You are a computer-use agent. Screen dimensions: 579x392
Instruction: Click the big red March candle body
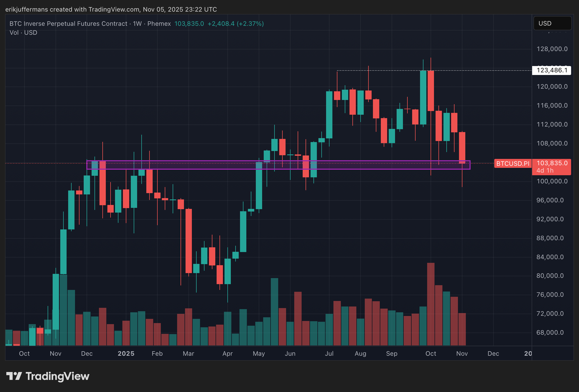(188, 241)
